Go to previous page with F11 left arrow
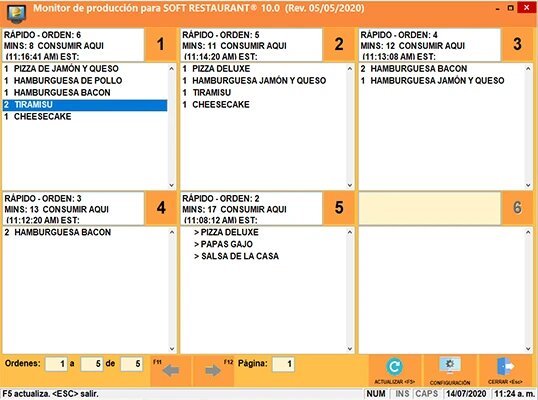The height and width of the screenshot is (400, 538). click(171, 370)
